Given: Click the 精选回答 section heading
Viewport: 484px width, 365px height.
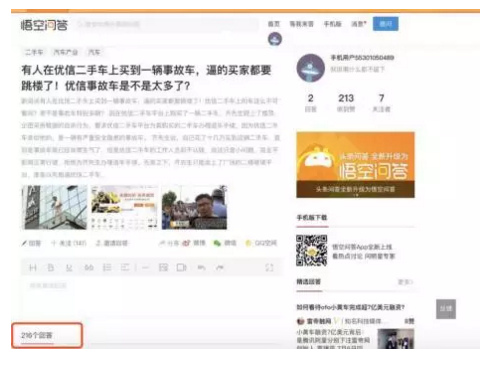Looking at the screenshot, I should [x=309, y=282].
